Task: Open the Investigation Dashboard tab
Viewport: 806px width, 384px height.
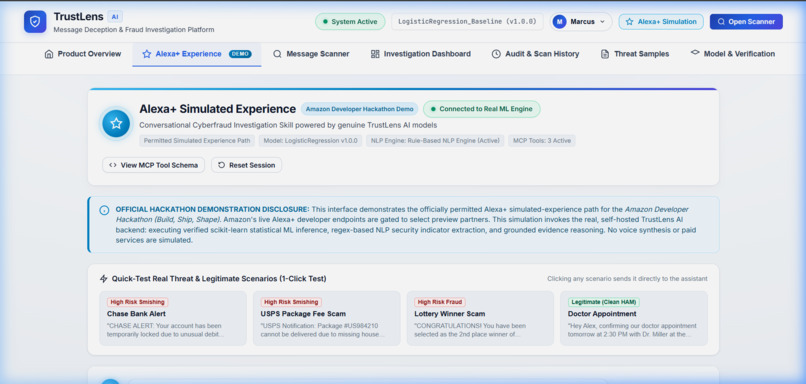Action: (420, 54)
